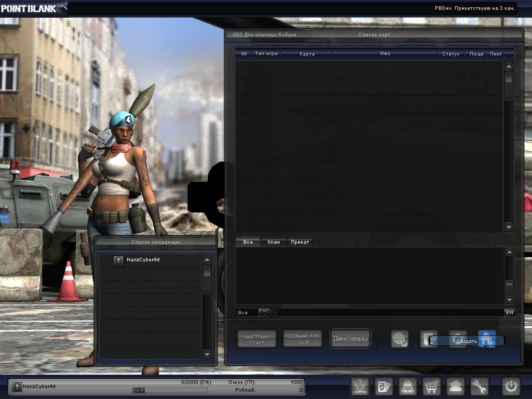The height and width of the screenshot is (399, 532).
Task: Click room list scrollbar down arrow
Action: click(509, 227)
